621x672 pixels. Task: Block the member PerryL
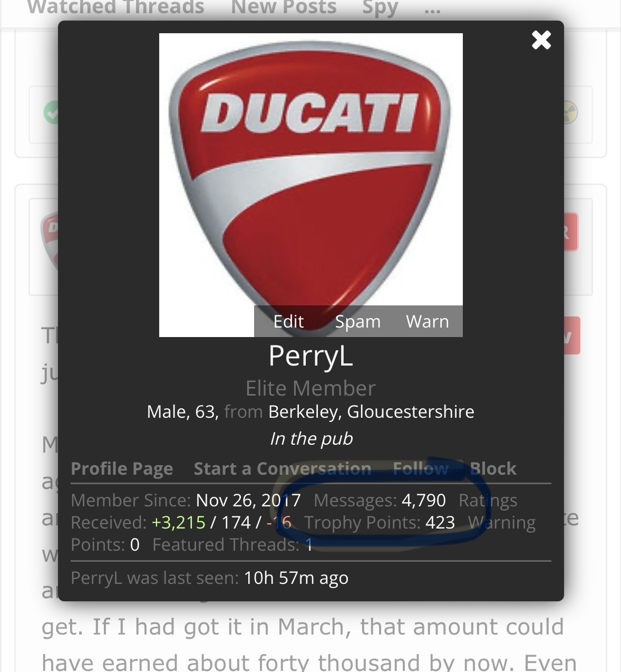tap(493, 468)
